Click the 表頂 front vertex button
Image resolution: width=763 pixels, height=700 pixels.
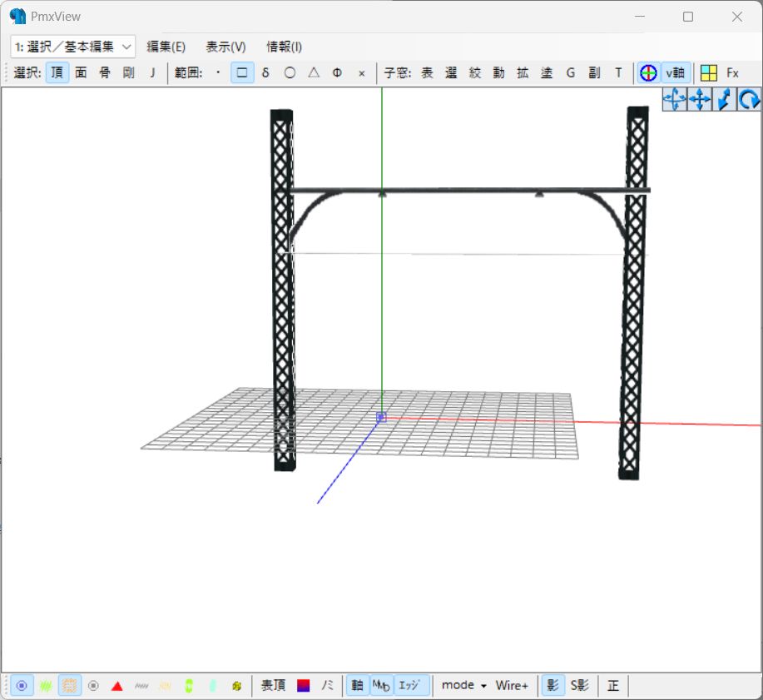tap(273, 686)
